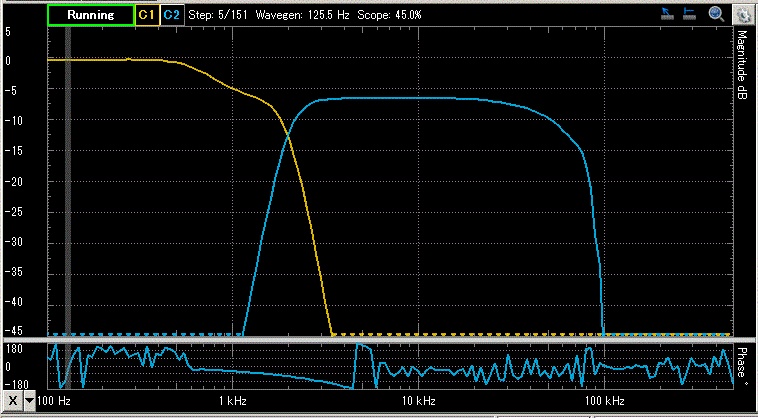This screenshot has height=418, width=758.
Task: Click the X cursor button
Action: [x=14, y=401]
